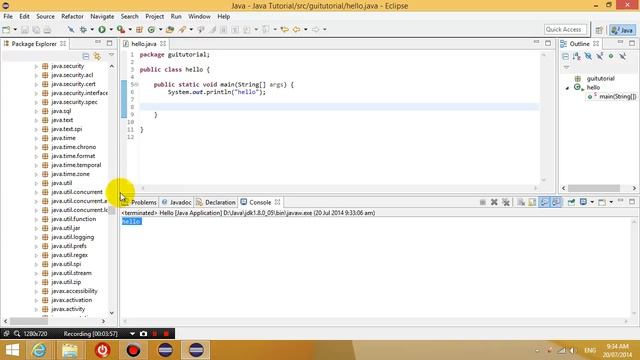Screen dimensions: 640x360
Task: Open File Explorer from the taskbar
Action: coord(70,350)
